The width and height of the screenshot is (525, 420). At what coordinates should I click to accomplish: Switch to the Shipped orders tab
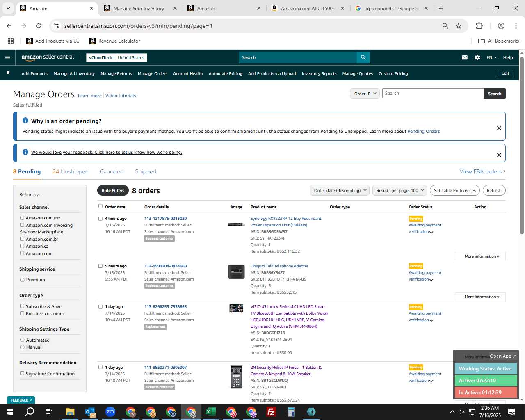146,171
